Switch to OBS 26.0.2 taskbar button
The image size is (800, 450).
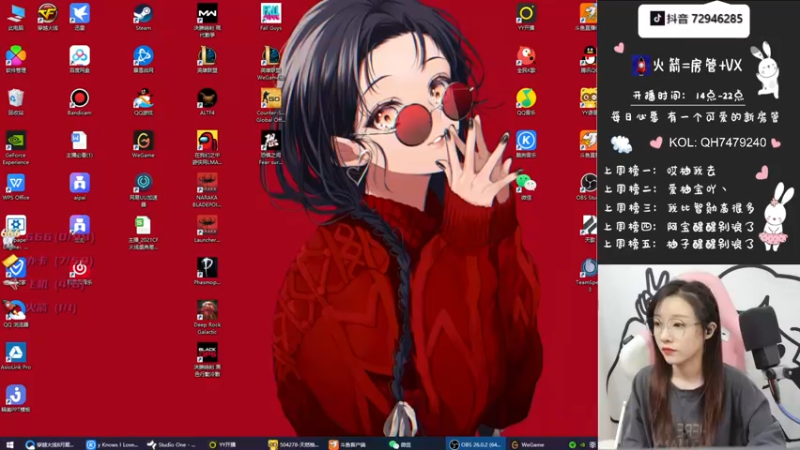click(476, 444)
